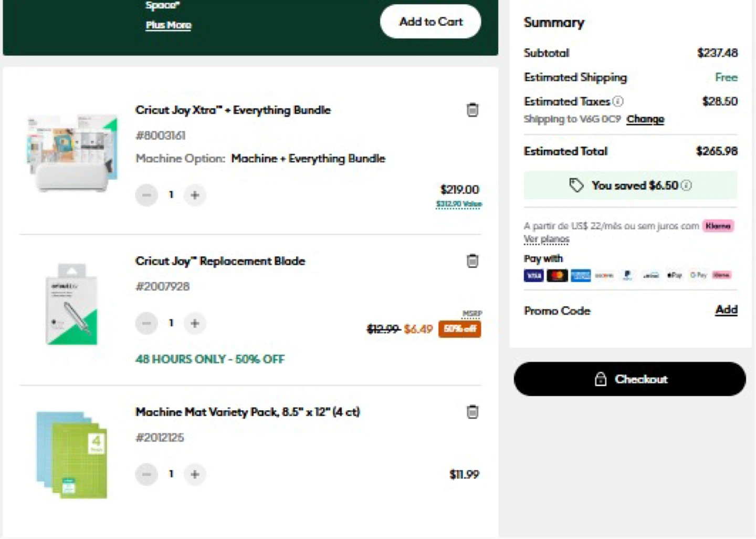Decrease quantity of Cricut Joy Xtra bundle

pos(146,195)
